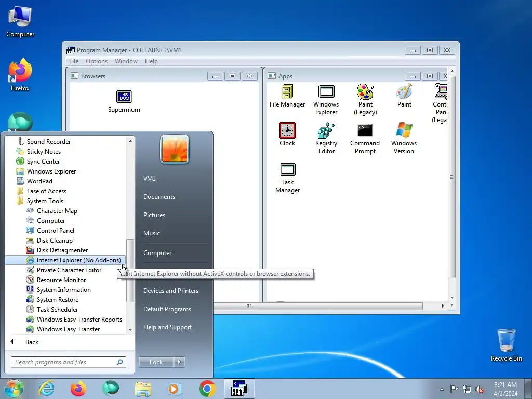Open the Options menu in Program Manager
The height and width of the screenshot is (399, 532).
coord(96,61)
